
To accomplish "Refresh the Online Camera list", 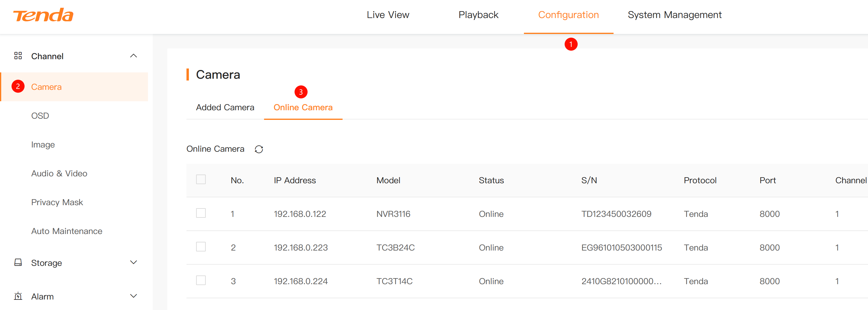I will point(258,149).
